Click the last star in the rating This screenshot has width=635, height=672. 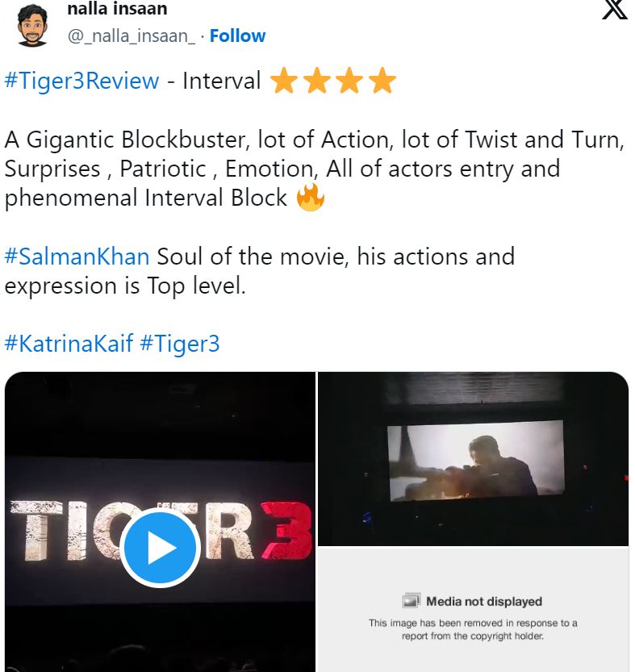pyautogui.click(x=382, y=81)
